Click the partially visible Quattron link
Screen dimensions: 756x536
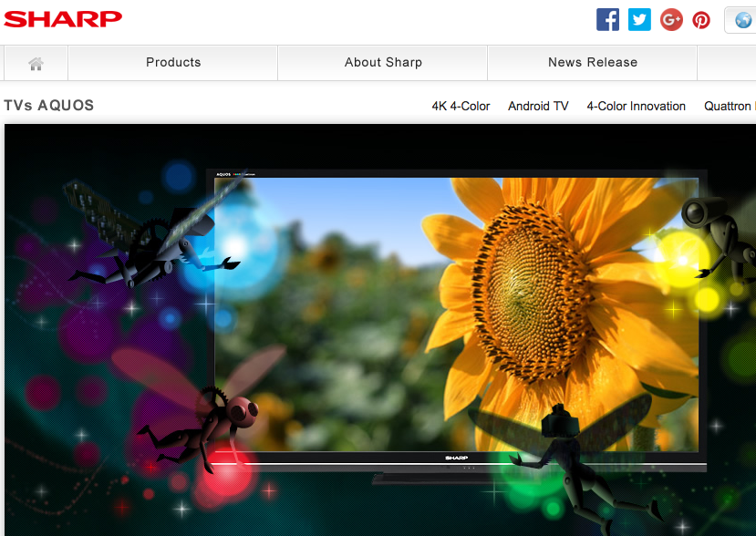tap(729, 107)
